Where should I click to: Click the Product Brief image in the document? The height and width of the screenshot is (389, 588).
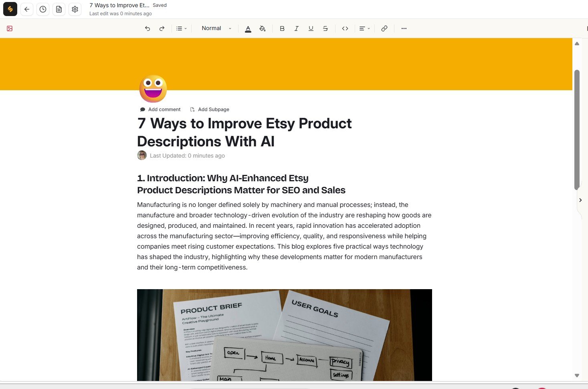285,335
